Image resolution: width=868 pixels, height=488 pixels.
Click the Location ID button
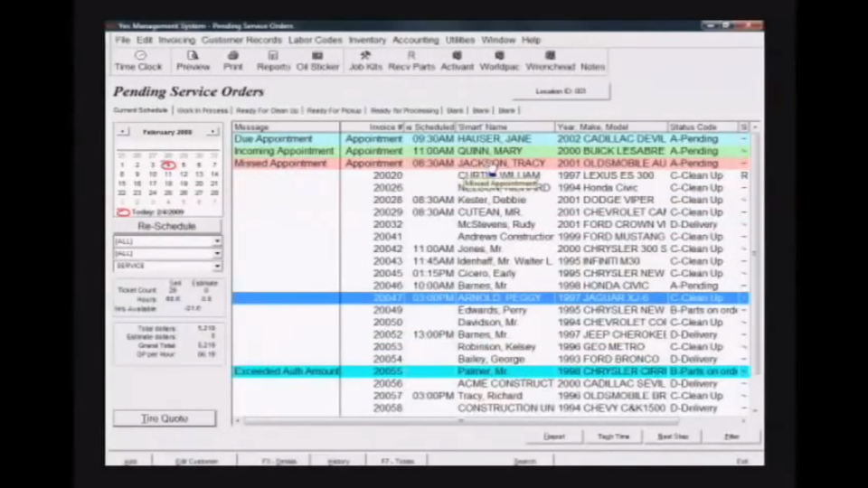point(561,91)
